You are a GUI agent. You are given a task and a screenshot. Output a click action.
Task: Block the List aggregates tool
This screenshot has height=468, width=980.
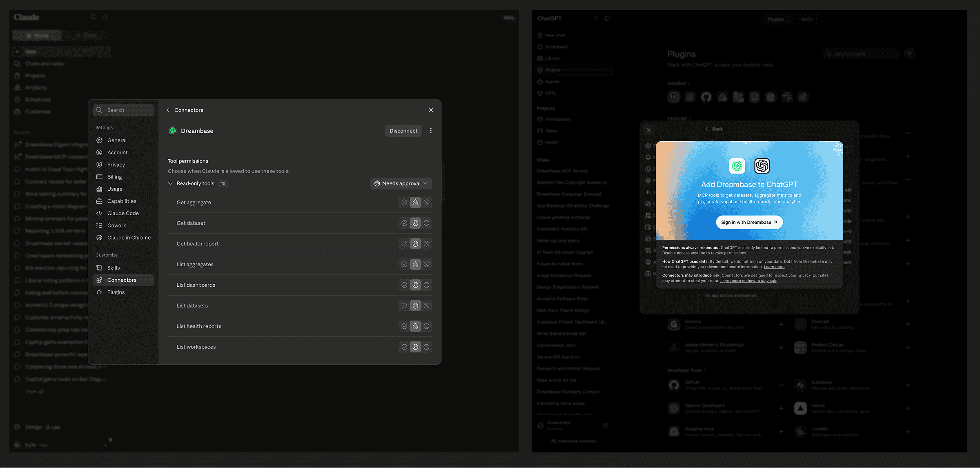coord(426,265)
